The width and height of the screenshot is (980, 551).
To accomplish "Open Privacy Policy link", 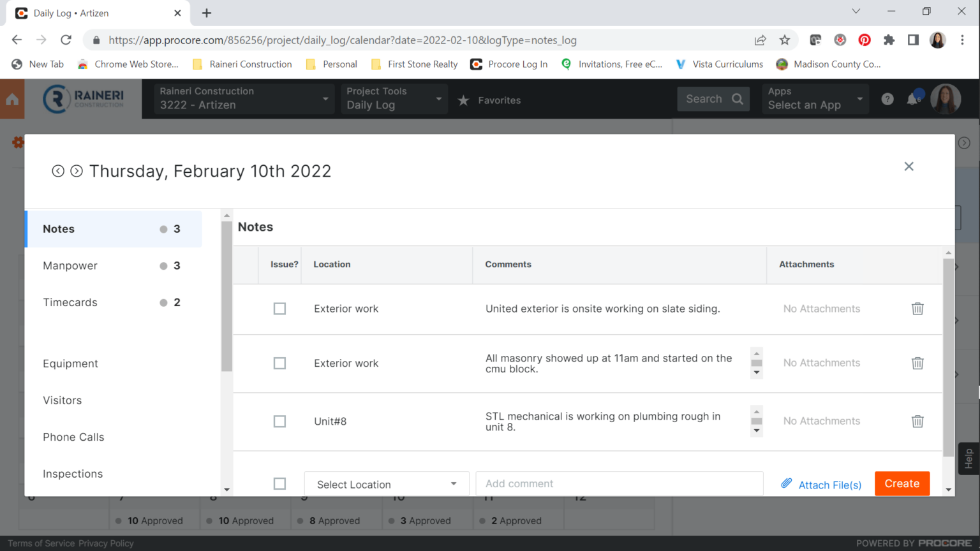I will [x=106, y=543].
